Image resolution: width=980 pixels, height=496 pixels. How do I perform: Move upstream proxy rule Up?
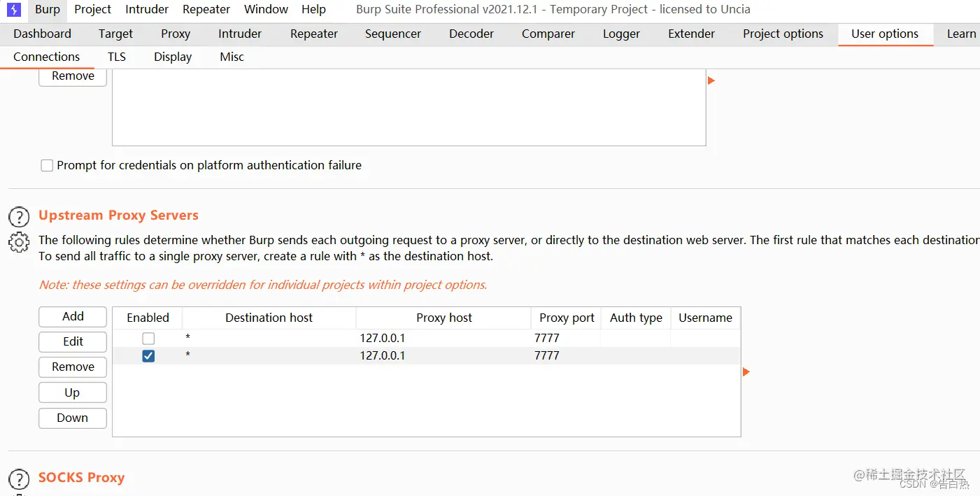tap(73, 392)
